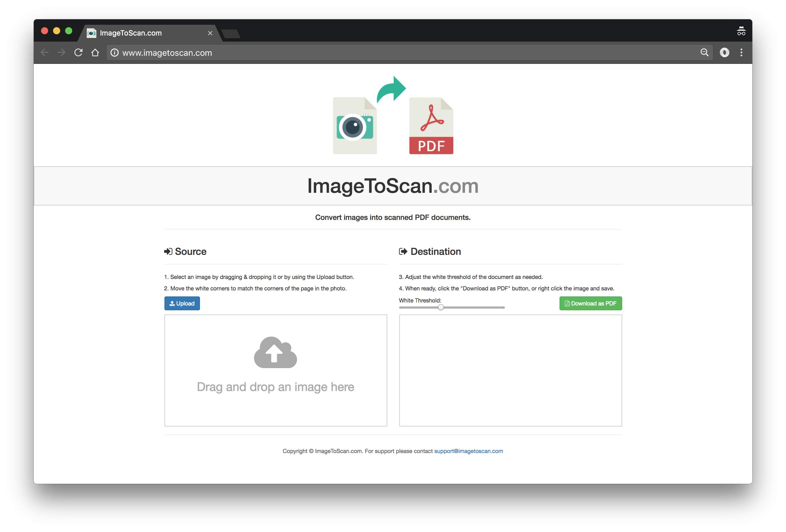Screen dimensions: 786x532
Task: Click the zoom magnifier icon in address bar
Action: point(704,52)
